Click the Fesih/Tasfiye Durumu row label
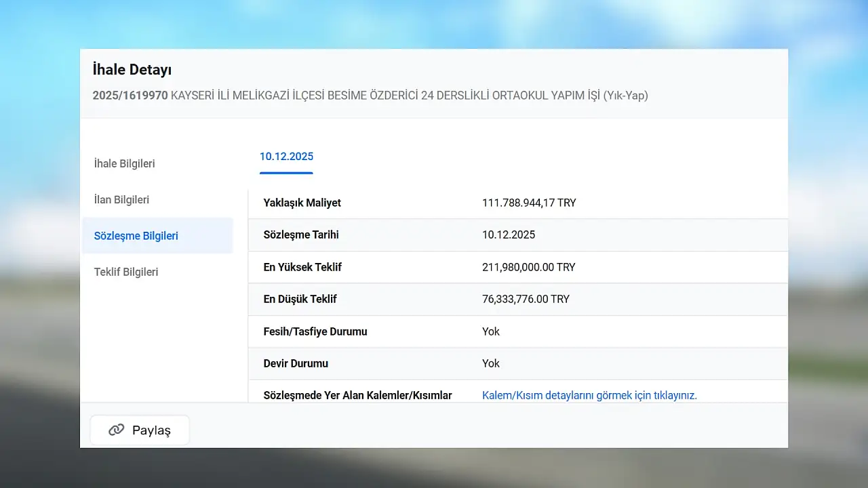The height and width of the screenshot is (488, 868). pyautogui.click(x=315, y=331)
